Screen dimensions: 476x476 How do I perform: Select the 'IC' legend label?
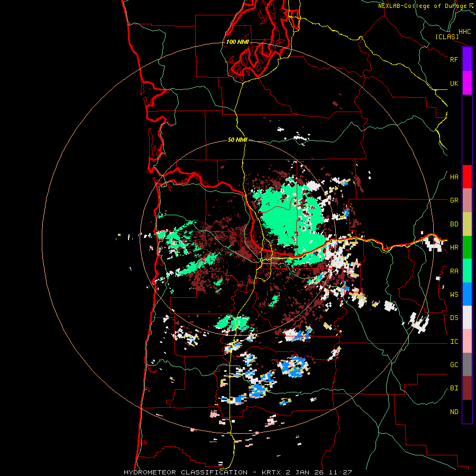pyautogui.click(x=454, y=342)
